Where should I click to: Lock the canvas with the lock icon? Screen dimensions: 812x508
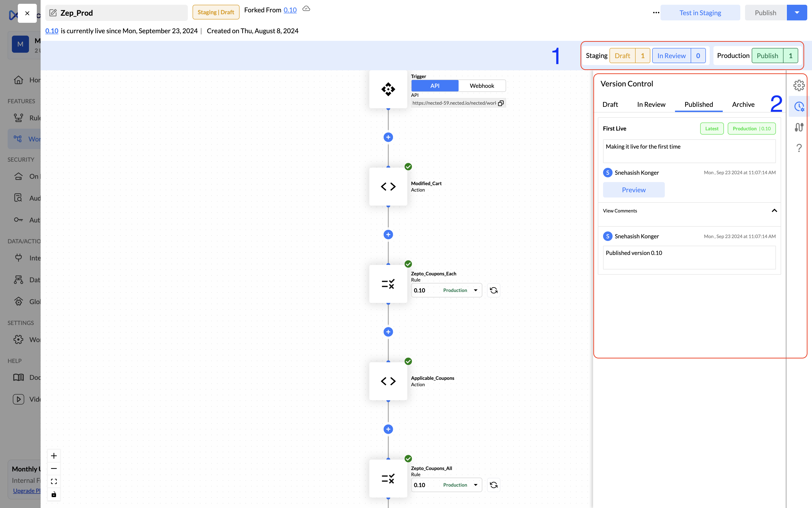tap(54, 494)
